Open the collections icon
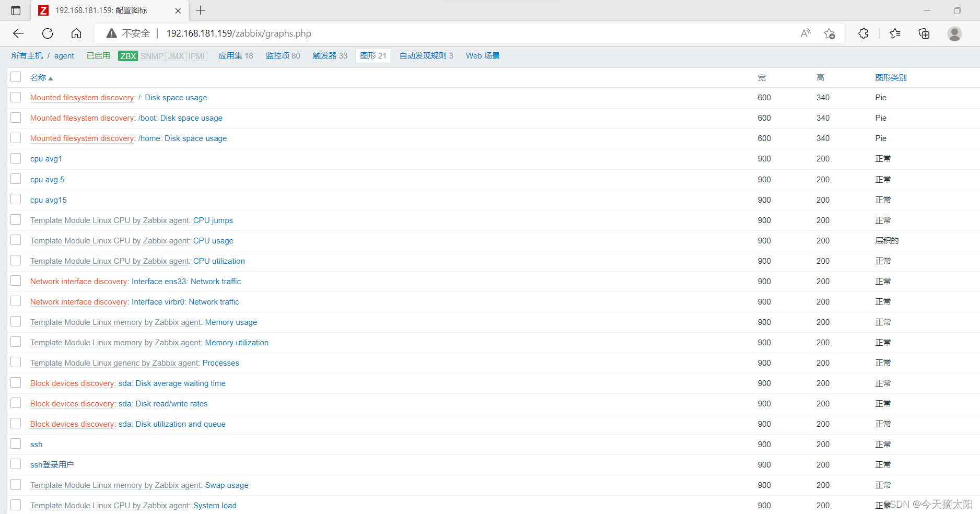The width and height of the screenshot is (980, 514). [x=924, y=33]
